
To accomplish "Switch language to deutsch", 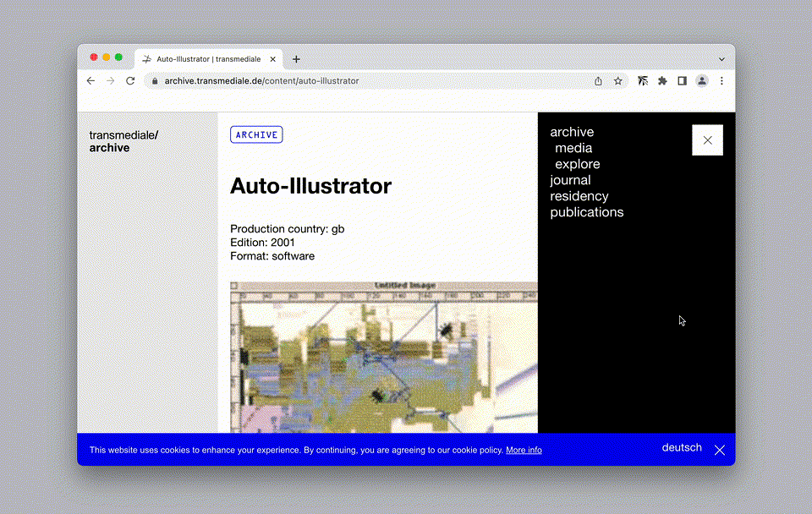I will click(682, 447).
